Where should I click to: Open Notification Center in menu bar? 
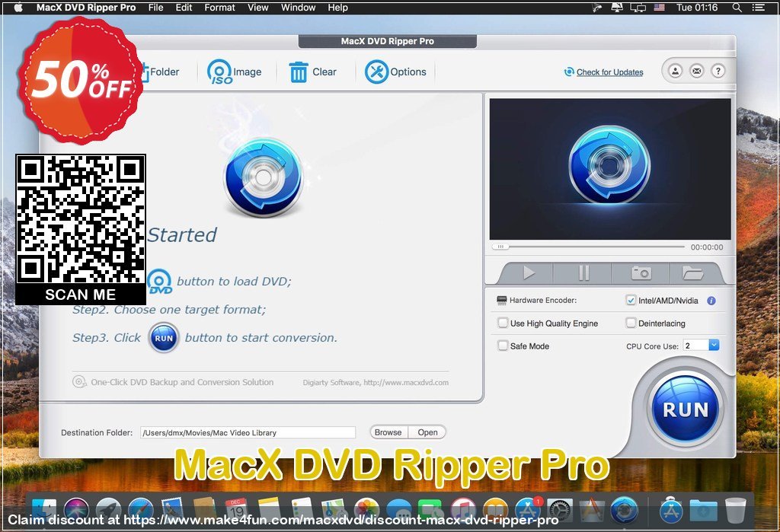click(759, 8)
